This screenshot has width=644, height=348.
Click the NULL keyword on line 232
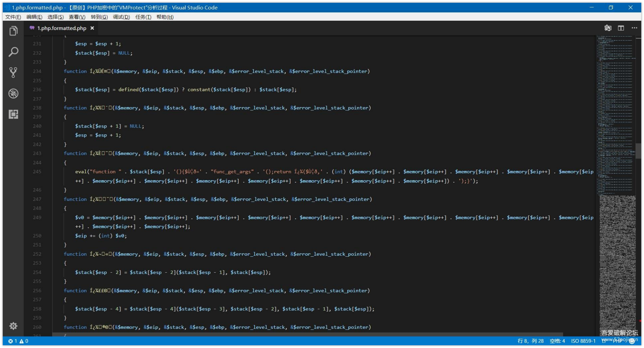pyautogui.click(x=124, y=53)
